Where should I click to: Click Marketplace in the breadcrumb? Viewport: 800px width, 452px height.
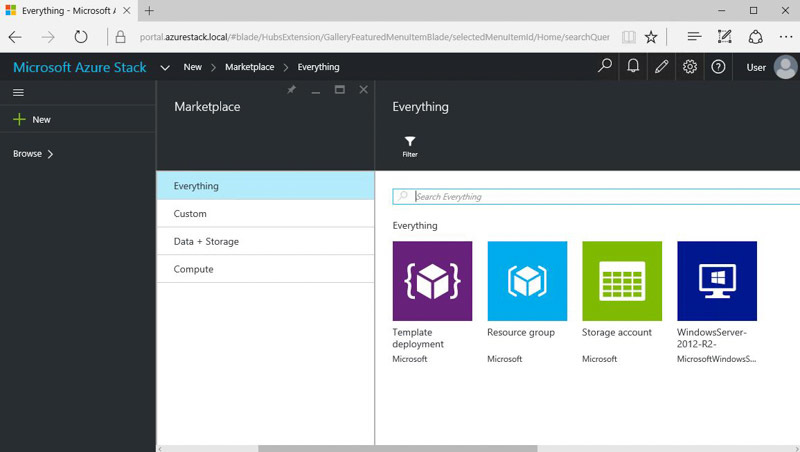250,67
